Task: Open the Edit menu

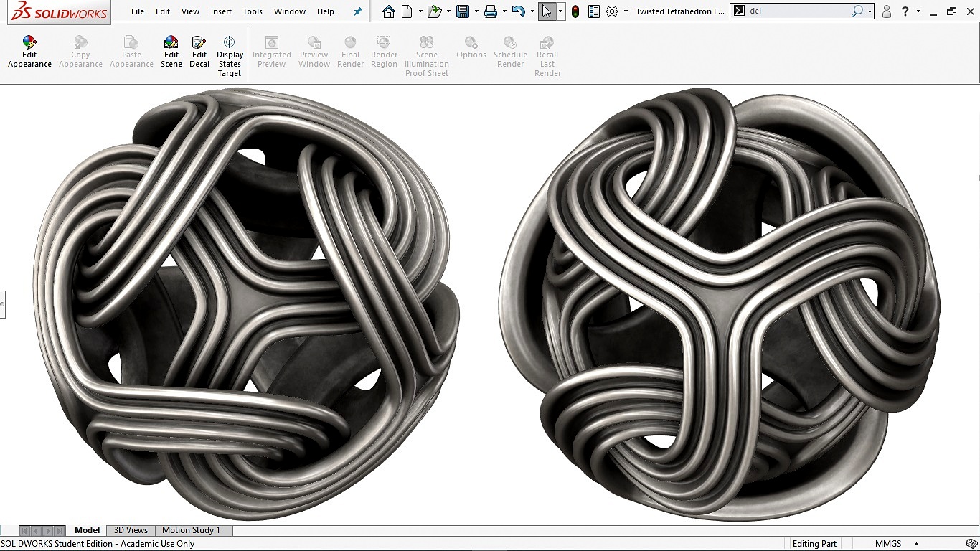Action: click(163, 11)
